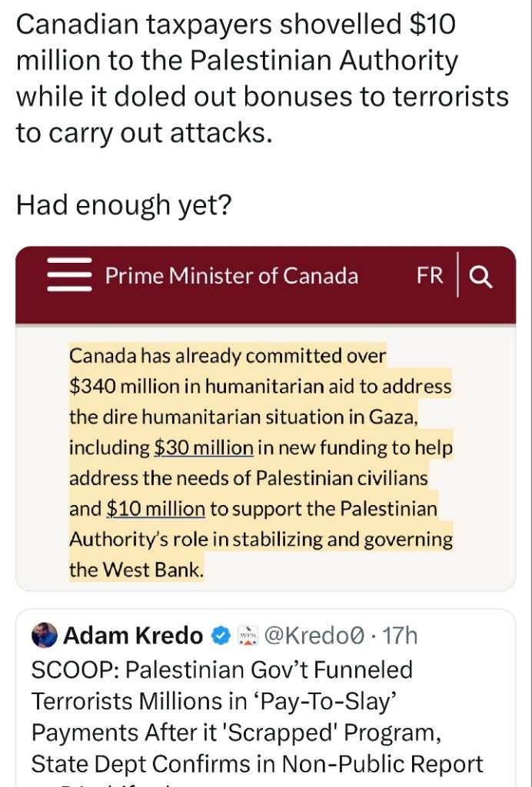Click the highlighted "Canada has already committed" sentence
Viewport: 532px width, 787px height.
(228, 356)
